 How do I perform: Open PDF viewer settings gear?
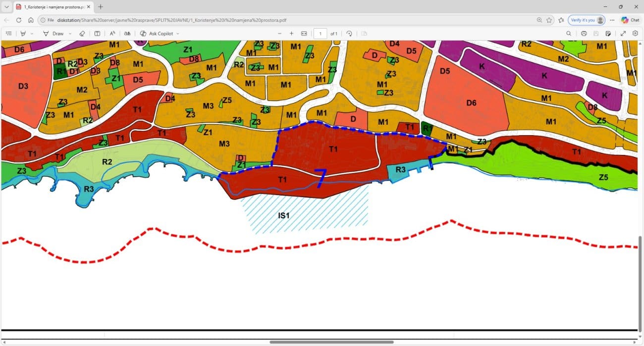tap(635, 34)
